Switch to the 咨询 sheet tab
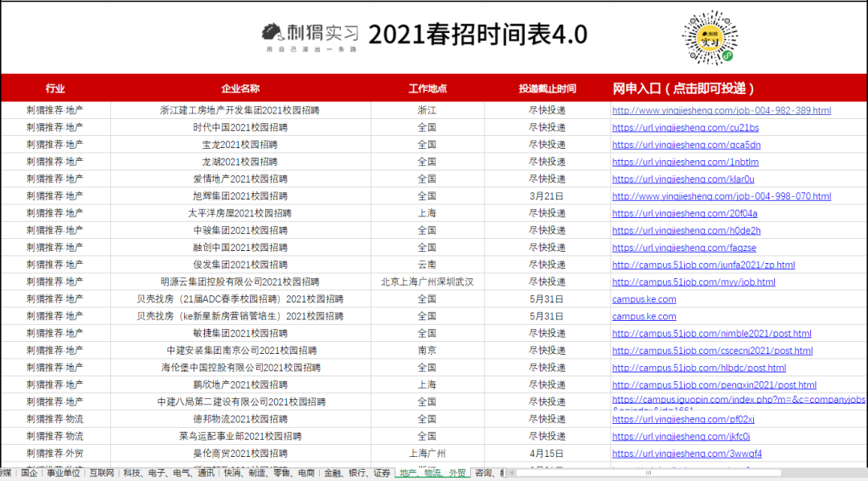The height and width of the screenshot is (481, 868). pos(487,473)
